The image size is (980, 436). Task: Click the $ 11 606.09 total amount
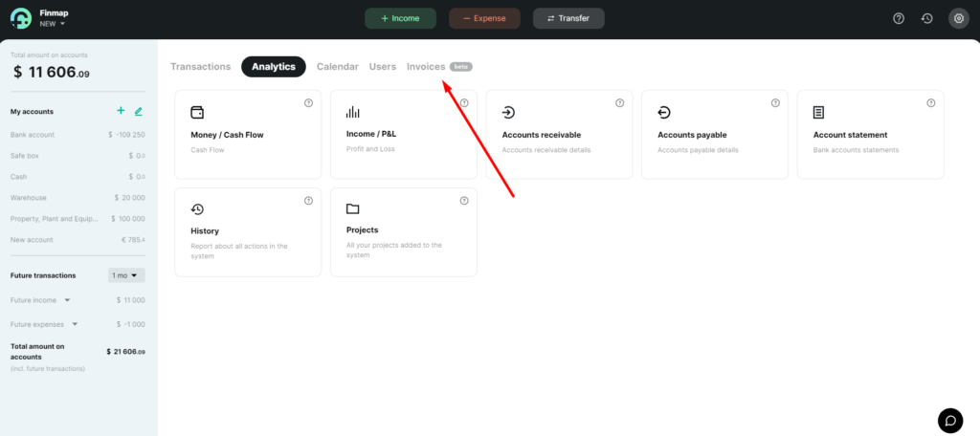tap(52, 73)
